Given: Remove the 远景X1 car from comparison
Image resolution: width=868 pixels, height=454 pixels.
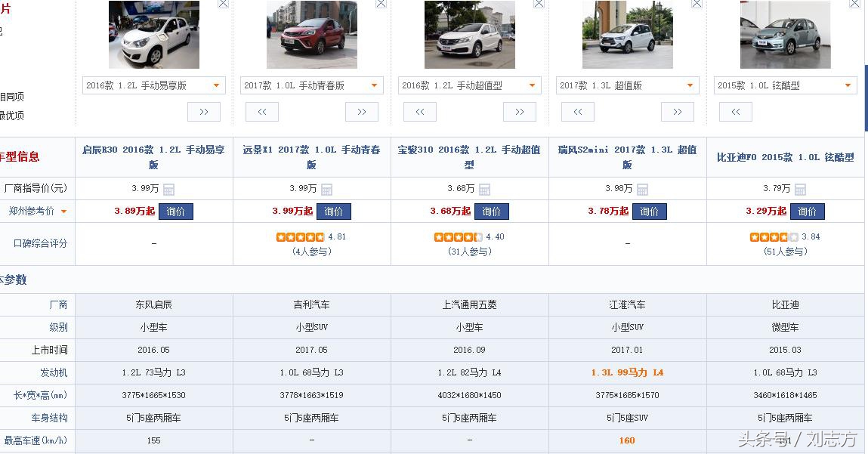Looking at the screenshot, I should [x=381, y=3].
